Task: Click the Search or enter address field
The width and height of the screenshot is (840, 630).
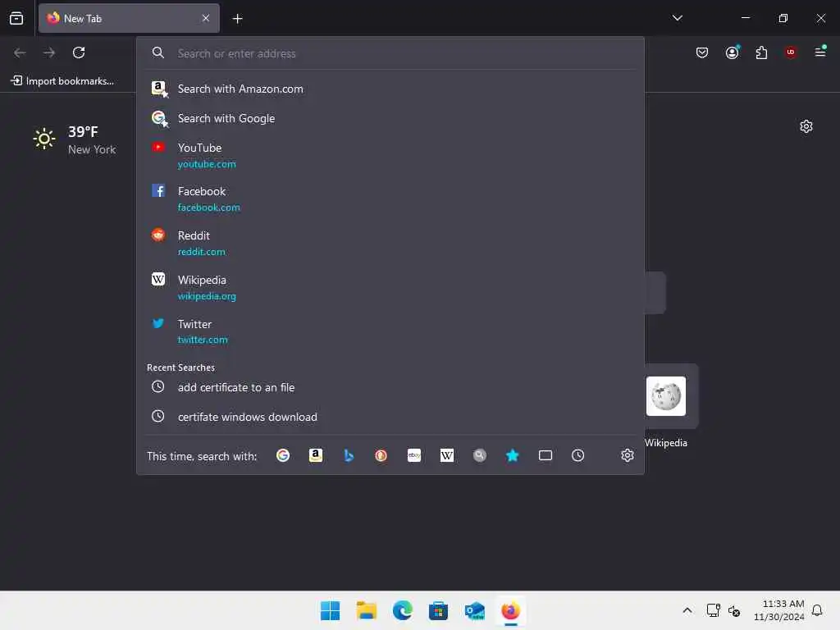Action: (x=390, y=53)
